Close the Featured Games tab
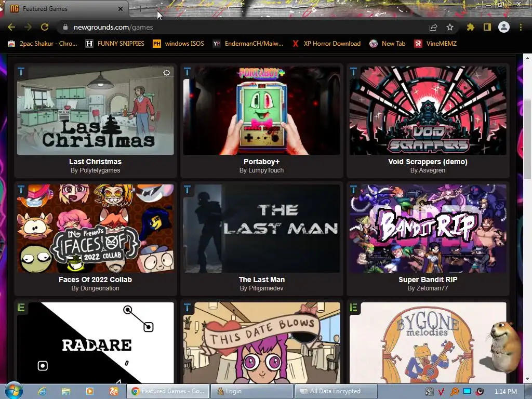This screenshot has width=532, height=399. tap(121, 9)
